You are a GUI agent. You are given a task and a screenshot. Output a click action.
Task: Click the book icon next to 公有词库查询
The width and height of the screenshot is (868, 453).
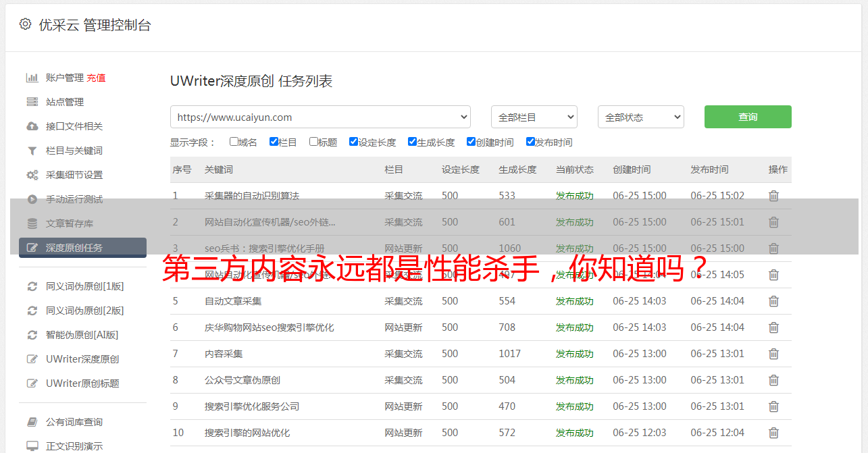(32, 422)
